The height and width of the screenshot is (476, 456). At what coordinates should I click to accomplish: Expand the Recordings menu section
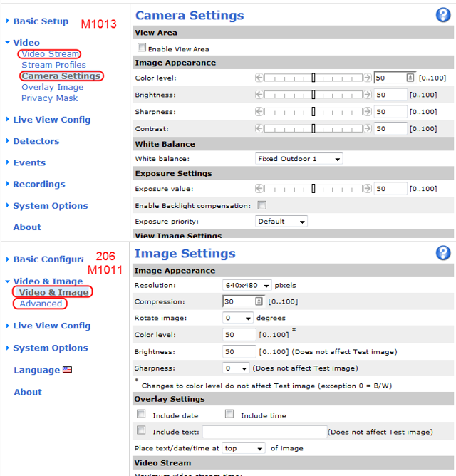(x=38, y=184)
